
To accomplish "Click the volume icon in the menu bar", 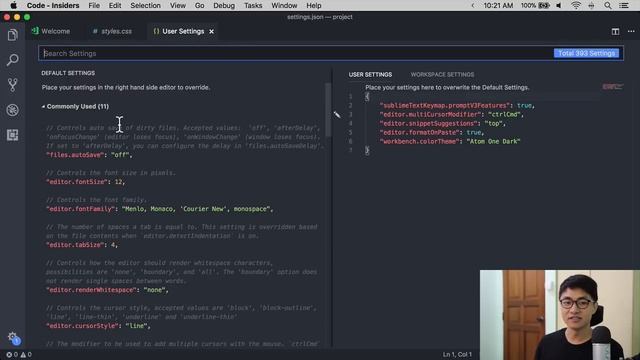I will click(x=559, y=5).
